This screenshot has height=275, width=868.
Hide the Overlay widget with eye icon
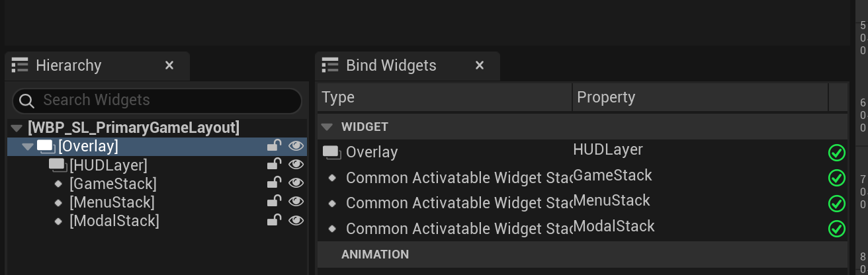[x=296, y=146]
